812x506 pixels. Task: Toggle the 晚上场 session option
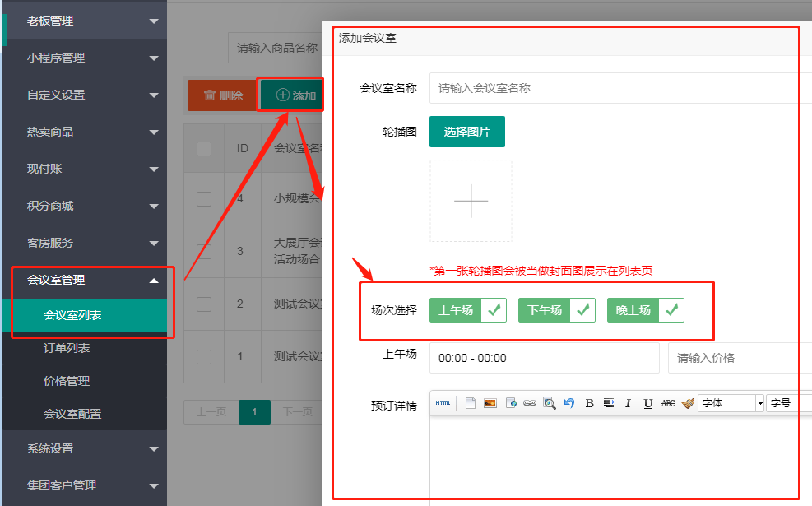pyautogui.click(x=645, y=310)
